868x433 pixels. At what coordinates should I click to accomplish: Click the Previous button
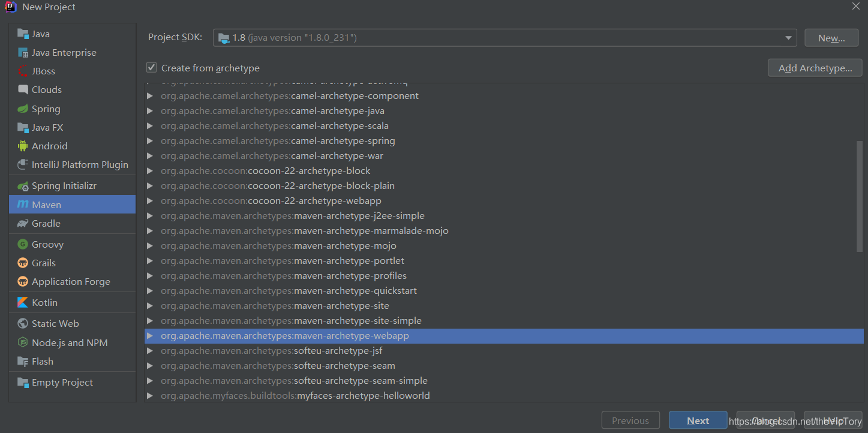tap(630, 420)
